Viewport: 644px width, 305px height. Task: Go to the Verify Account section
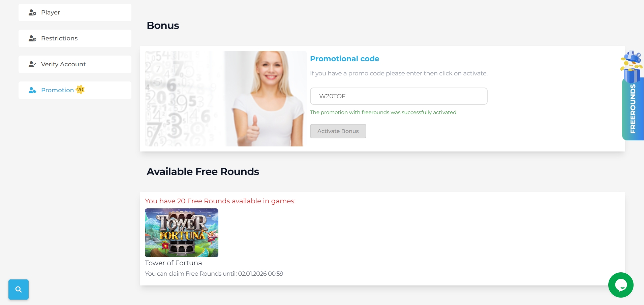point(75,64)
